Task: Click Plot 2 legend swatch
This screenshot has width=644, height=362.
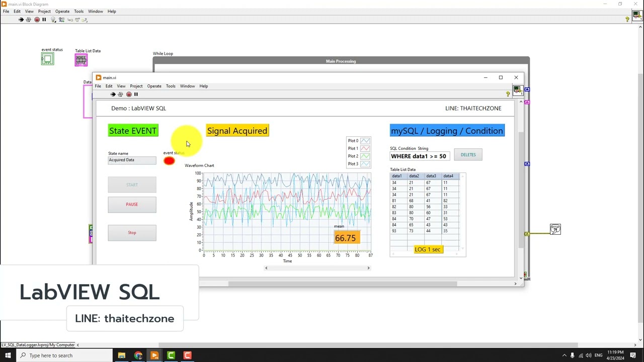Action: click(x=365, y=156)
